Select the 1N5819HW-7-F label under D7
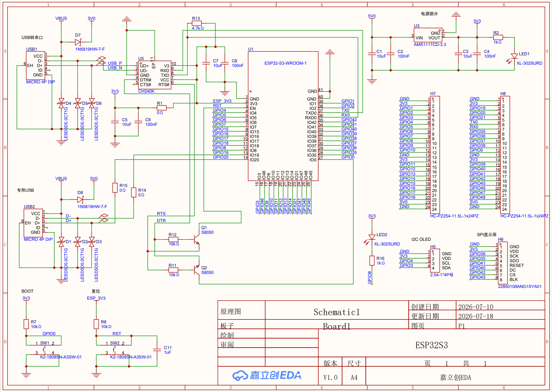 point(90,49)
